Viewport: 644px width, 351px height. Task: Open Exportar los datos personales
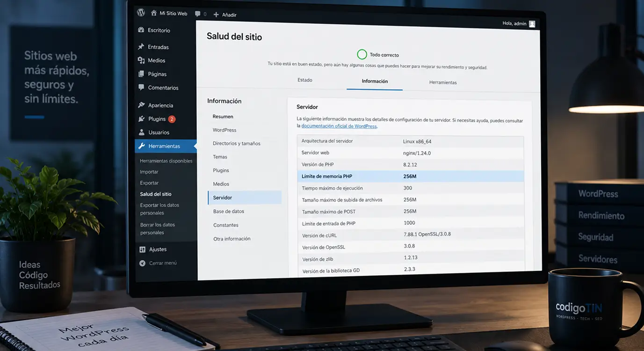click(x=159, y=209)
